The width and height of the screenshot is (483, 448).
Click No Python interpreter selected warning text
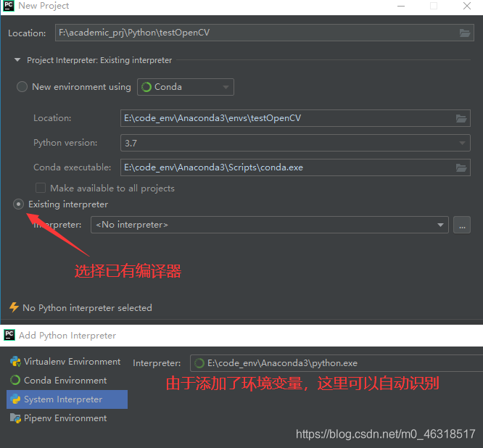(88, 308)
